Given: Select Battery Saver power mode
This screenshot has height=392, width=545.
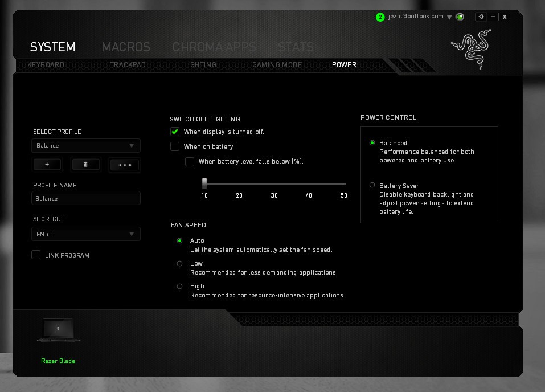Looking at the screenshot, I should [372, 185].
